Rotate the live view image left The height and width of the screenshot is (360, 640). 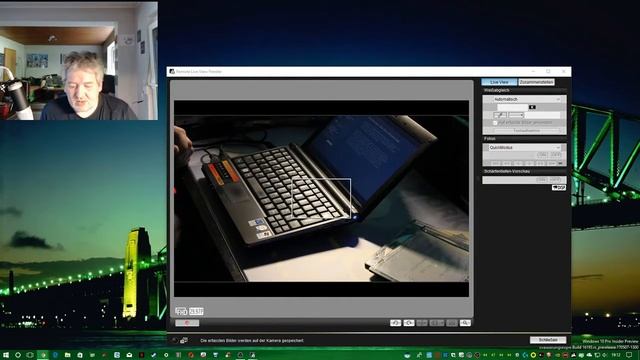pyautogui.click(x=396, y=323)
